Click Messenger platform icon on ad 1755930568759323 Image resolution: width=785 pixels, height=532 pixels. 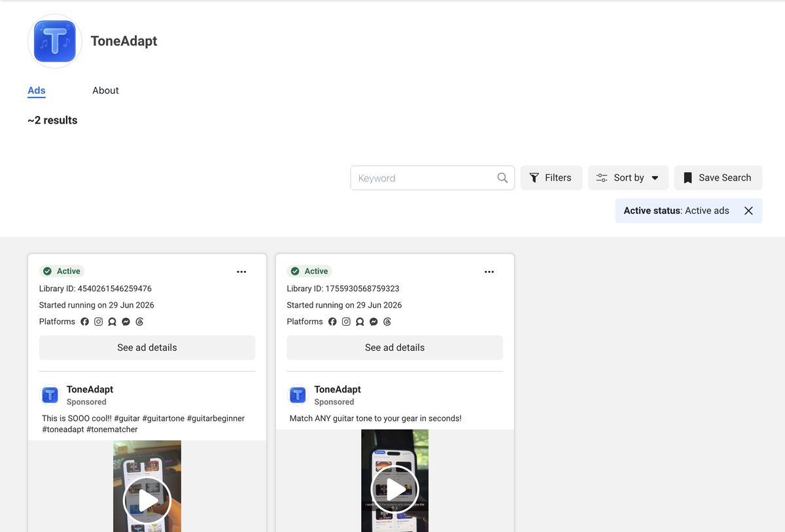point(374,322)
